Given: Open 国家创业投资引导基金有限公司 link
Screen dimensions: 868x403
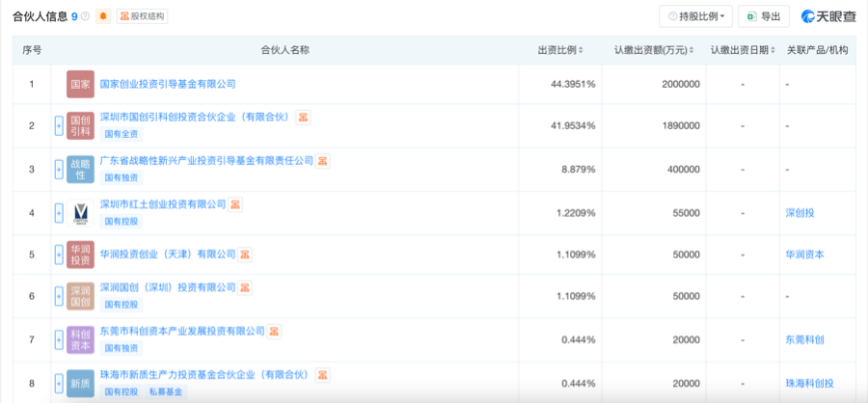Looking at the screenshot, I should point(168,84).
